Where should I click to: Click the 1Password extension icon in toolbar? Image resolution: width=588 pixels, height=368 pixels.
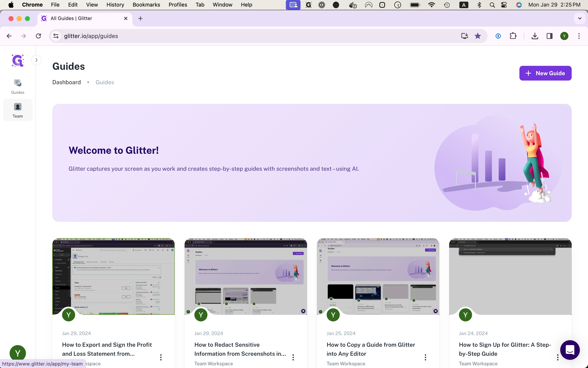(498, 36)
